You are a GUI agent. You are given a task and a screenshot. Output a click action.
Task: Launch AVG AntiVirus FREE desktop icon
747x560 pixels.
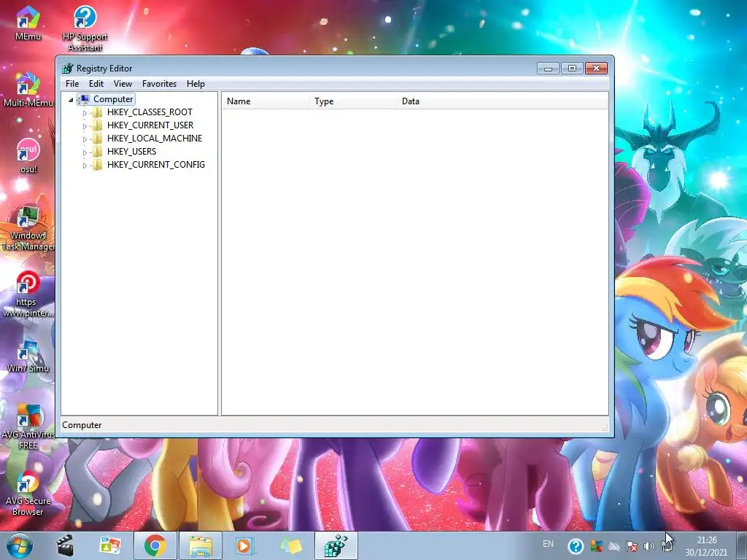28,427
